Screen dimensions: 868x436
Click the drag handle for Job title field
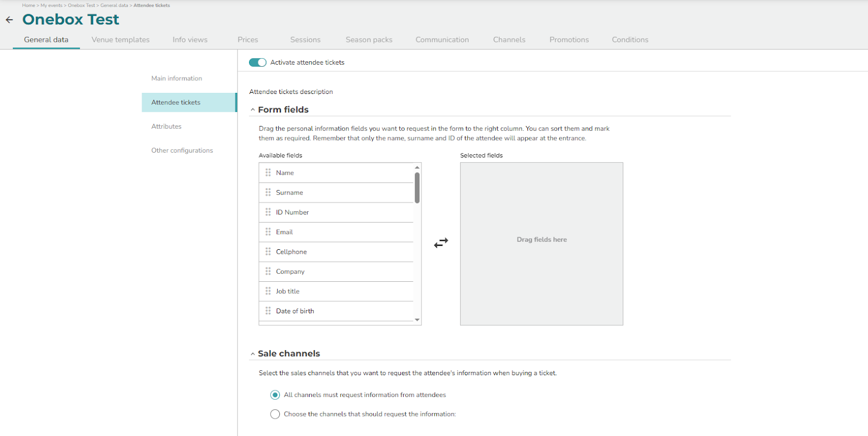coord(268,291)
